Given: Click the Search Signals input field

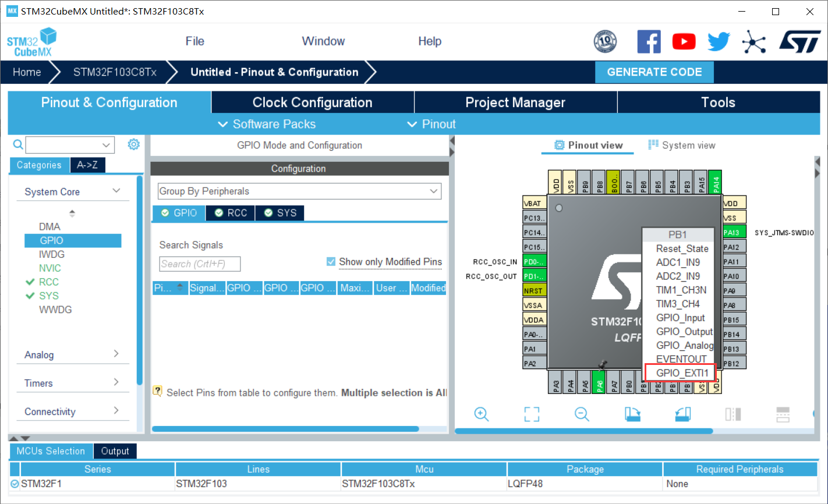Looking at the screenshot, I should (x=200, y=264).
